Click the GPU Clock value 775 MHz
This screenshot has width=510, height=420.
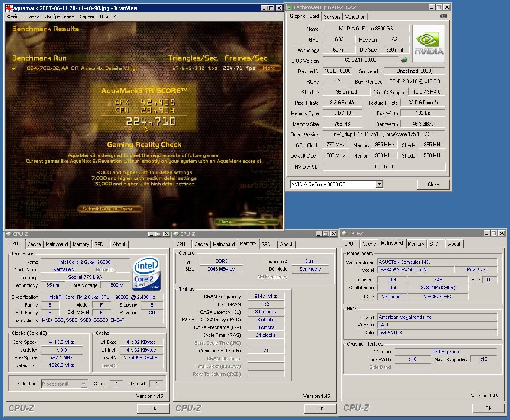tap(336, 145)
